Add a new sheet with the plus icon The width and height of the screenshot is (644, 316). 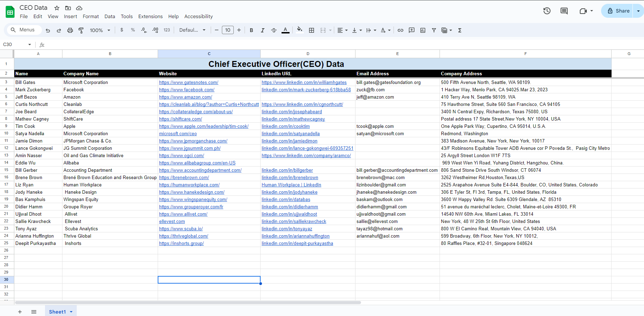(20, 312)
